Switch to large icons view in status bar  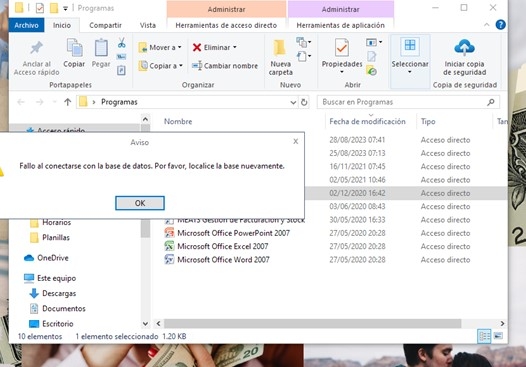click(498, 336)
